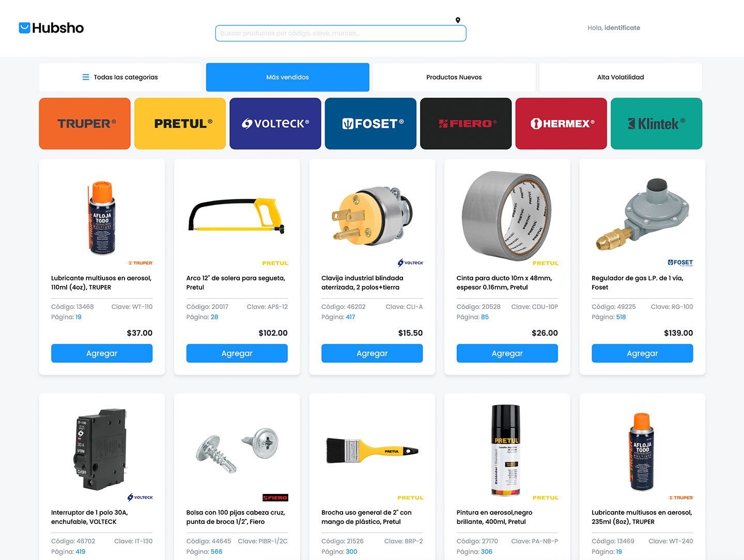This screenshot has width=744, height=560.
Task: Open catalog page 417 link
Action: 350,317
